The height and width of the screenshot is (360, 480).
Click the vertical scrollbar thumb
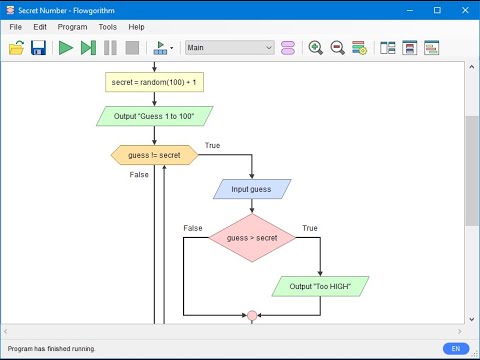click(472, 171)
